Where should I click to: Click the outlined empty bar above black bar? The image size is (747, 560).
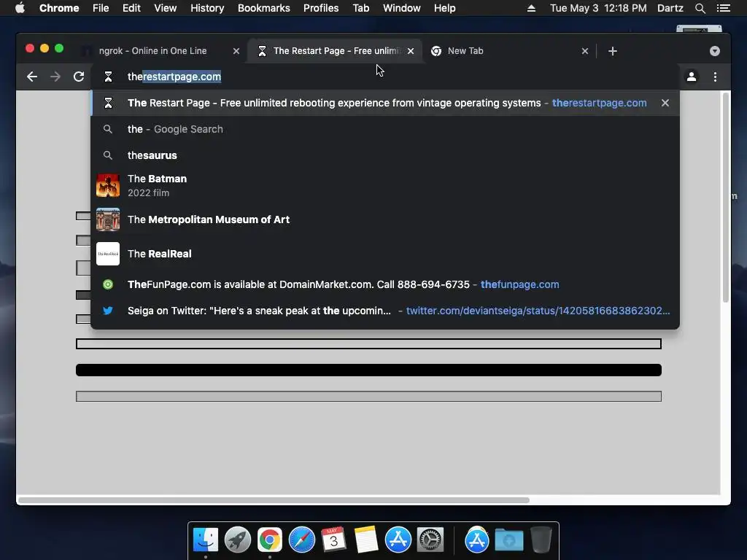(368, 344)
